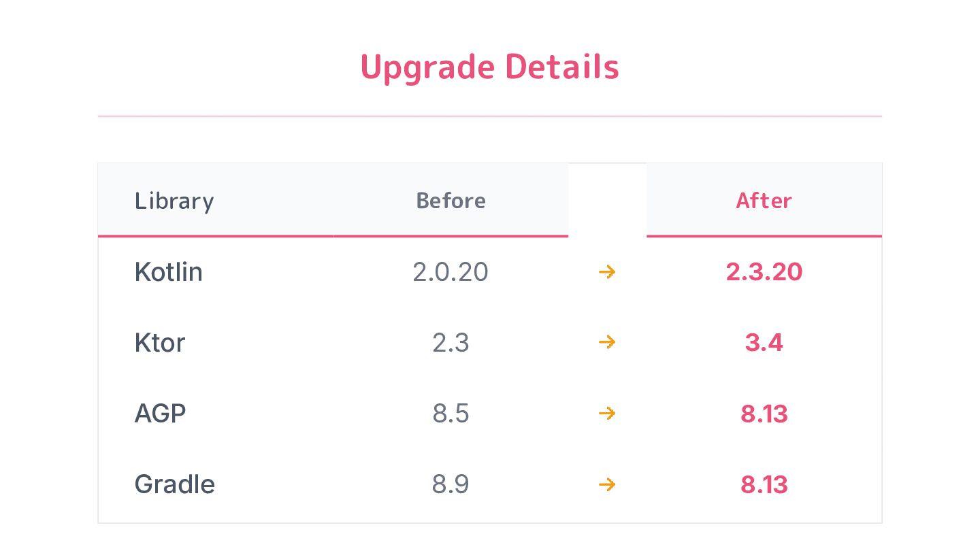980x551 pixels.
Task: Click the AGP library name
Action: [x=161, y=413]
